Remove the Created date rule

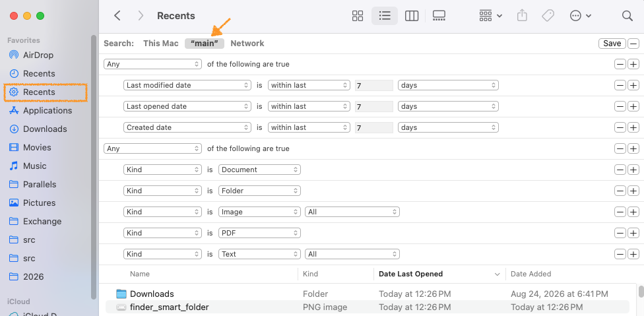click(x=620, y=127)
